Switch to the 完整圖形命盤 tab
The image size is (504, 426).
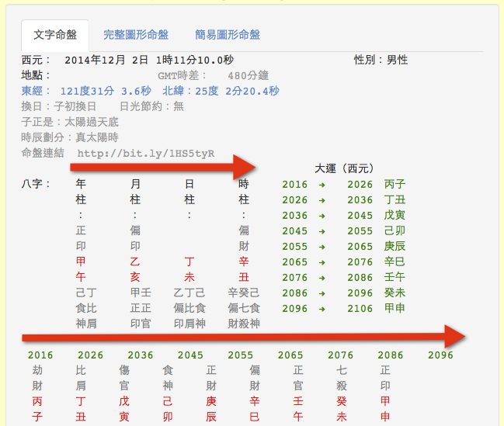(x=135, y=35)
